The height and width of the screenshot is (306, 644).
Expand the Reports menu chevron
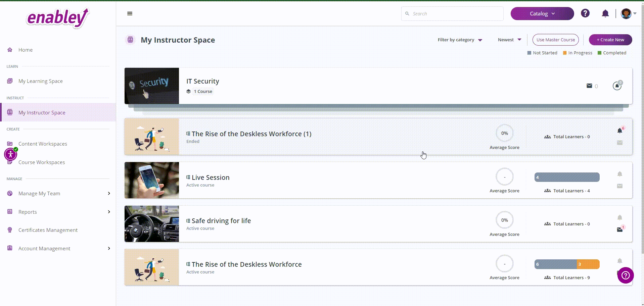(109, 212)
